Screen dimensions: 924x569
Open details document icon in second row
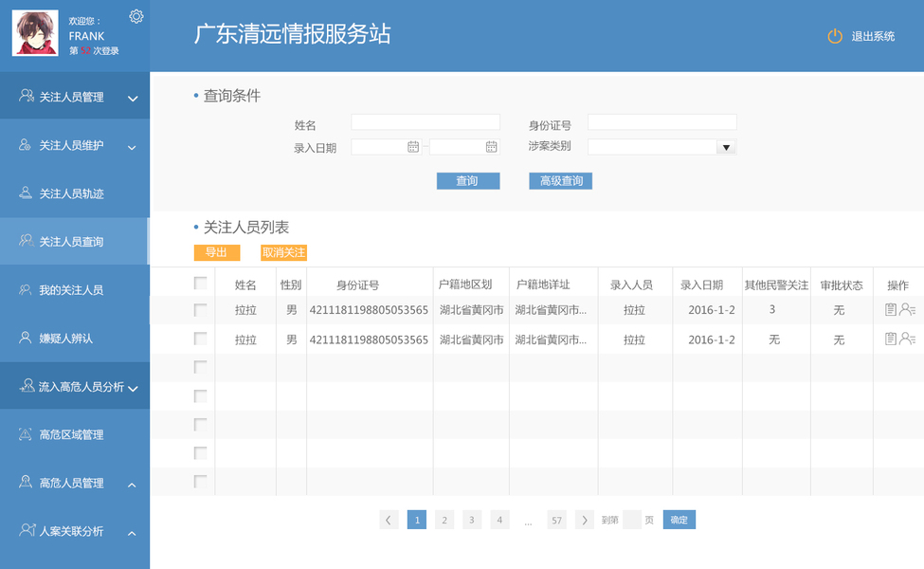click(x=891, y=339)
